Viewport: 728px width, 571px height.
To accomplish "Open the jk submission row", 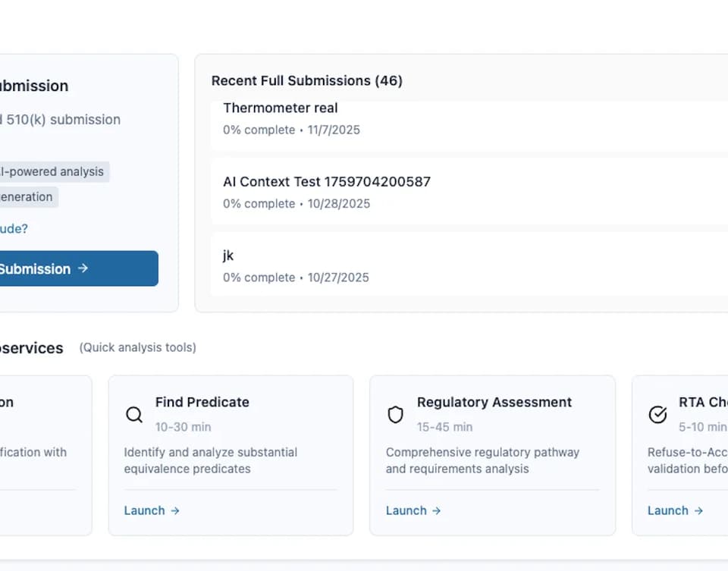I will coord(469,265).
